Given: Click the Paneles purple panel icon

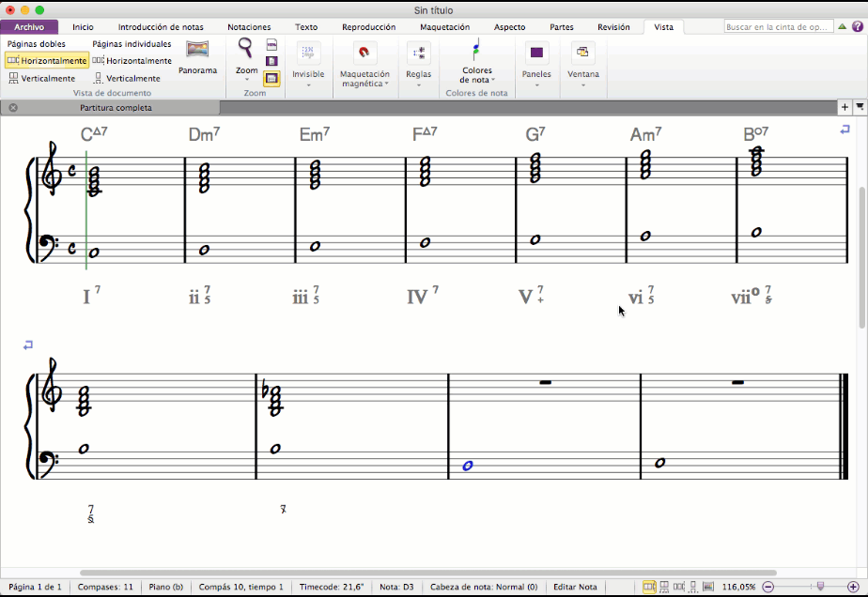Looking at the screenshot, I should pos(536,53).
